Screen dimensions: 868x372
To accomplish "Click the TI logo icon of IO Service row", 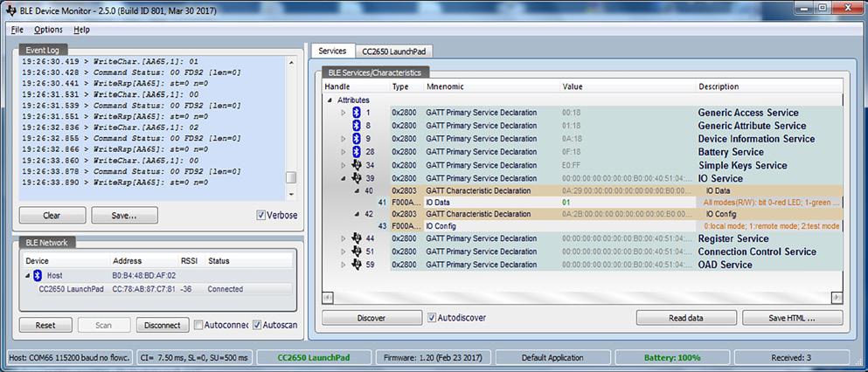I will click(357, 178).
